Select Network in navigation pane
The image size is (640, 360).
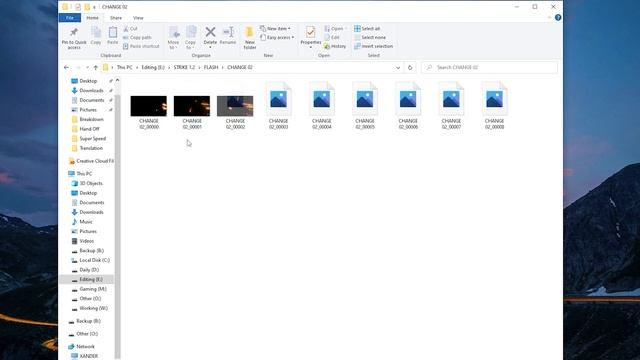point(81,347)
